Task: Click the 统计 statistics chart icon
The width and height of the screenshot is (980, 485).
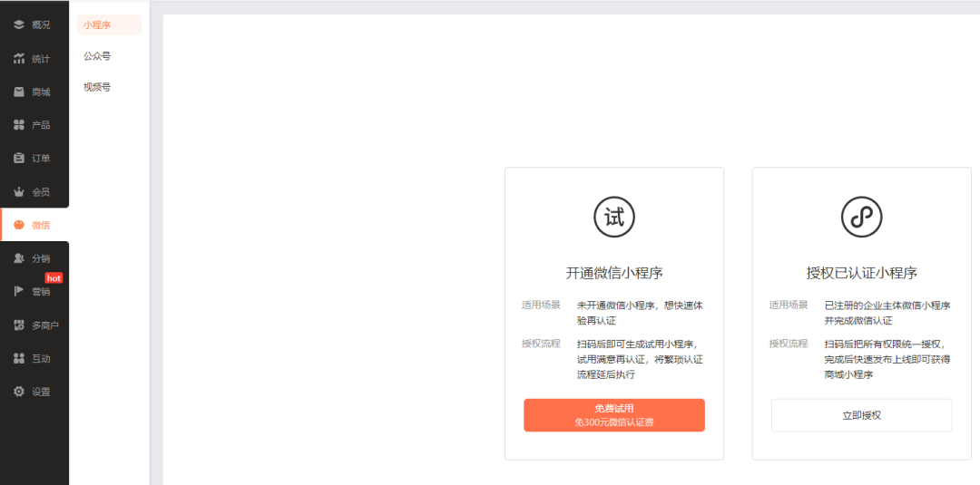Action: tap(19, 59)
